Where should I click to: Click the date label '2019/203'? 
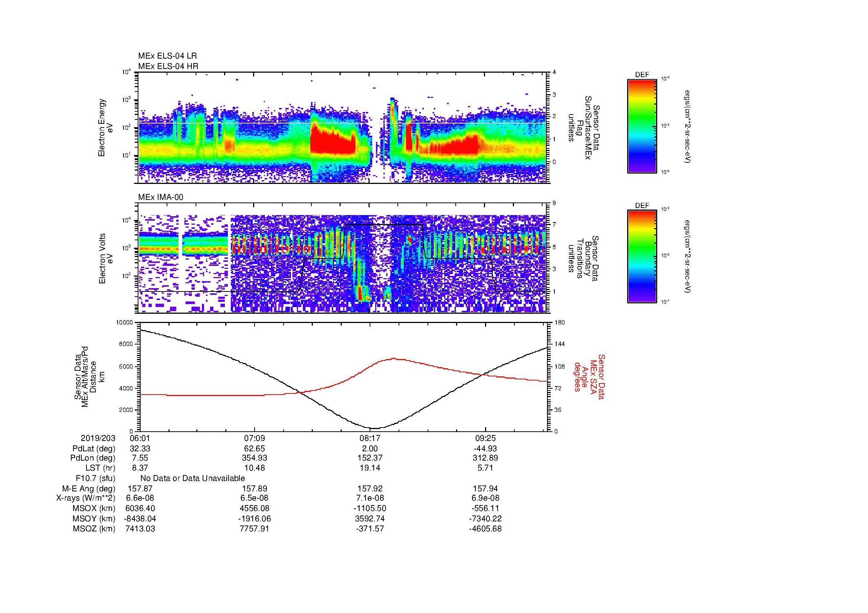(x=98, y=438)
